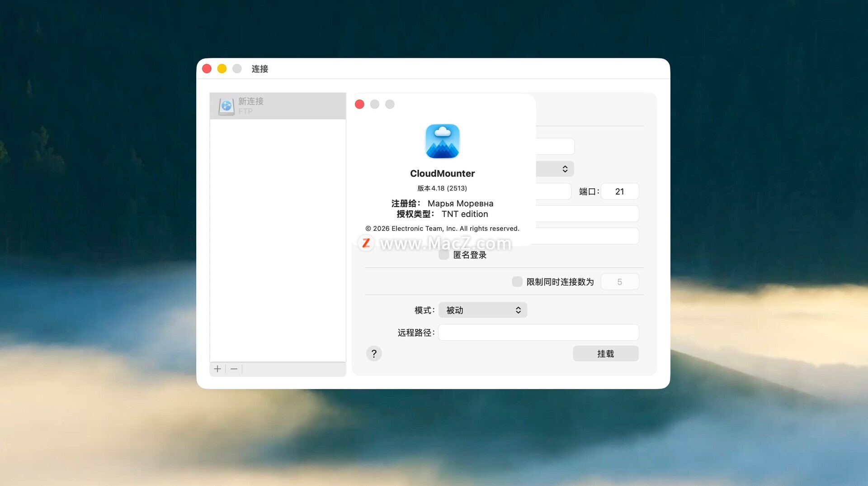868x486 pixels.
Task: Close the 连接 window
Action: coord(207,69)
